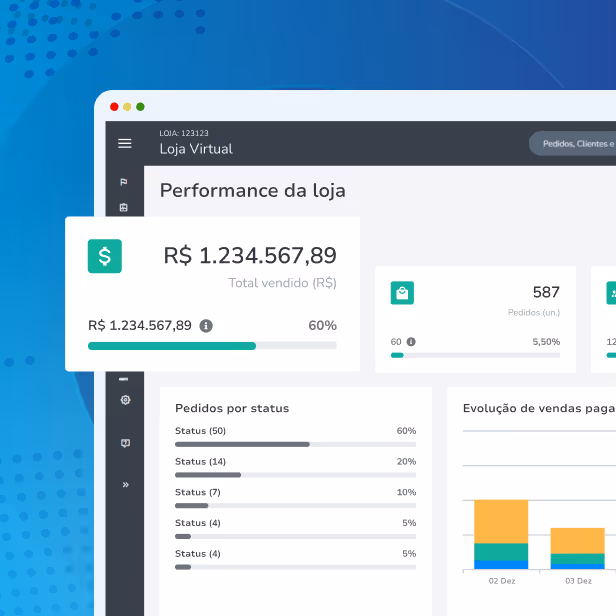The height and width of the screenshot is (616, 616).
Task: Click the Status (50) progress bar
Action: [295, 444]
